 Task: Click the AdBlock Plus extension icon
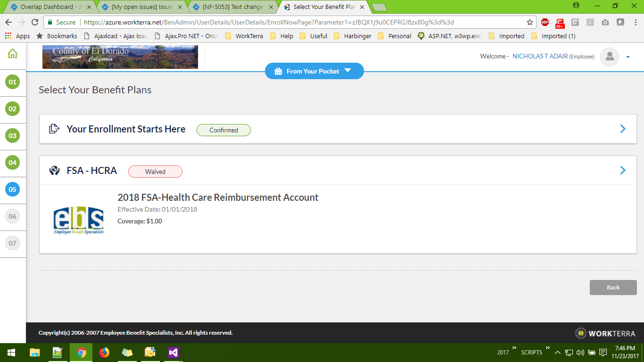click(x=545, y=22)
